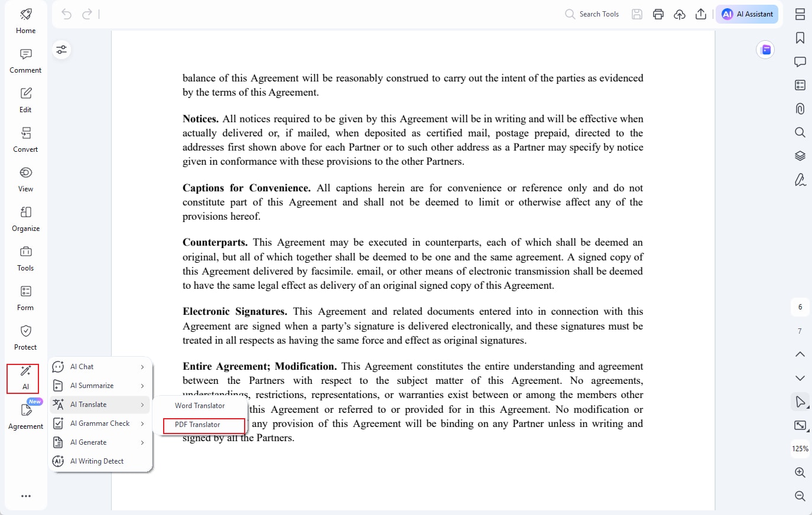
Task: Click the 125% zoom level
Action: (800, 449)
